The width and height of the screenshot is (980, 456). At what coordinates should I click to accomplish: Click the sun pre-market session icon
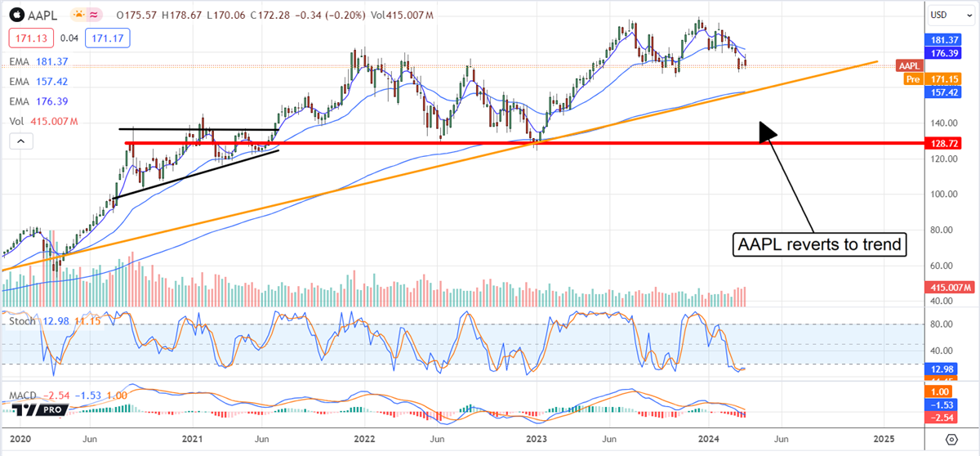pos(79,16)
